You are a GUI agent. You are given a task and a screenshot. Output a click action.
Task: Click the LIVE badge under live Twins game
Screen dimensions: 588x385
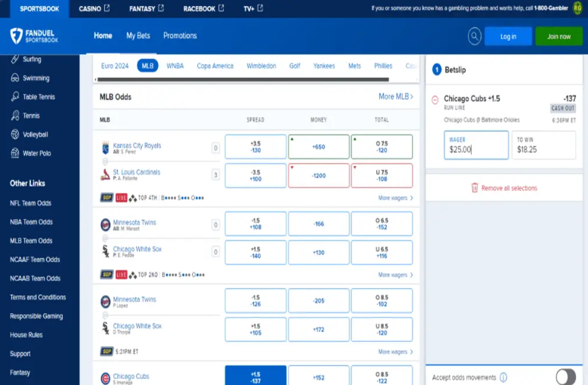click(x=121, y=275)
